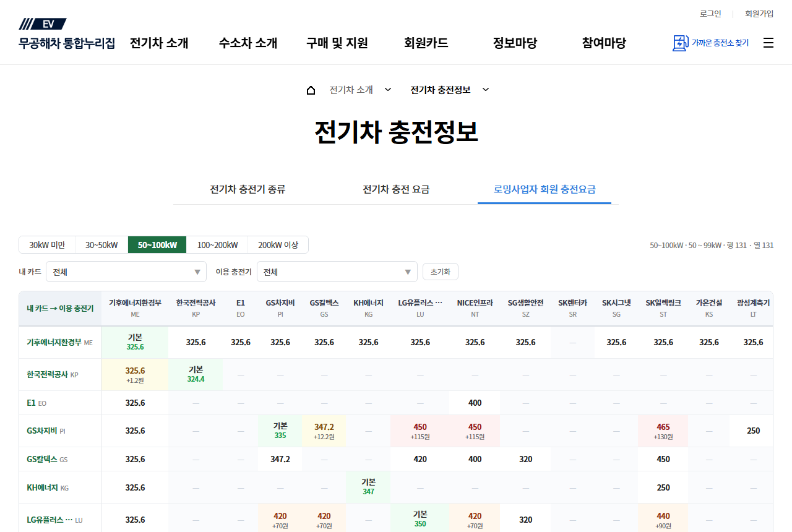792x532 pixels.
Task: Click GS차지비 PI row label
Action: click(60, 431)
